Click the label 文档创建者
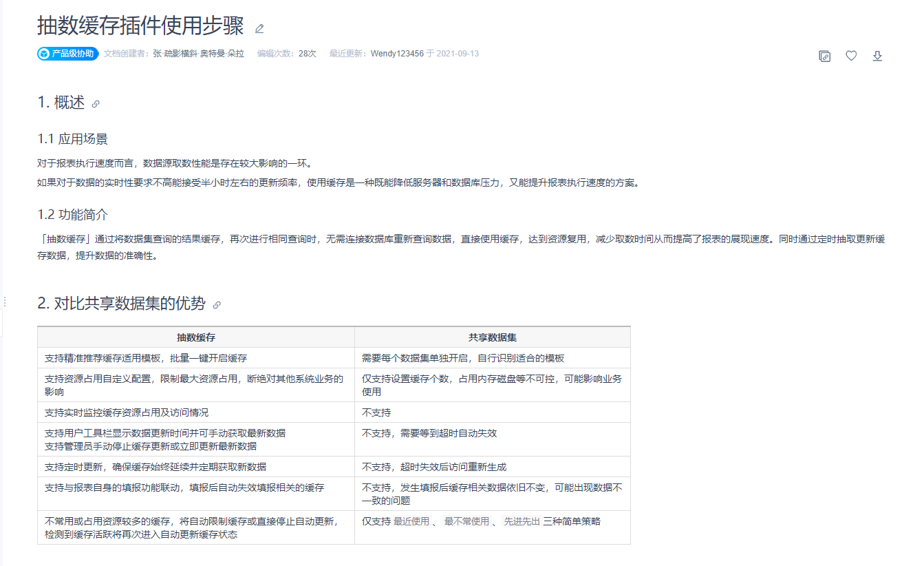 click(x=125, y=54)
